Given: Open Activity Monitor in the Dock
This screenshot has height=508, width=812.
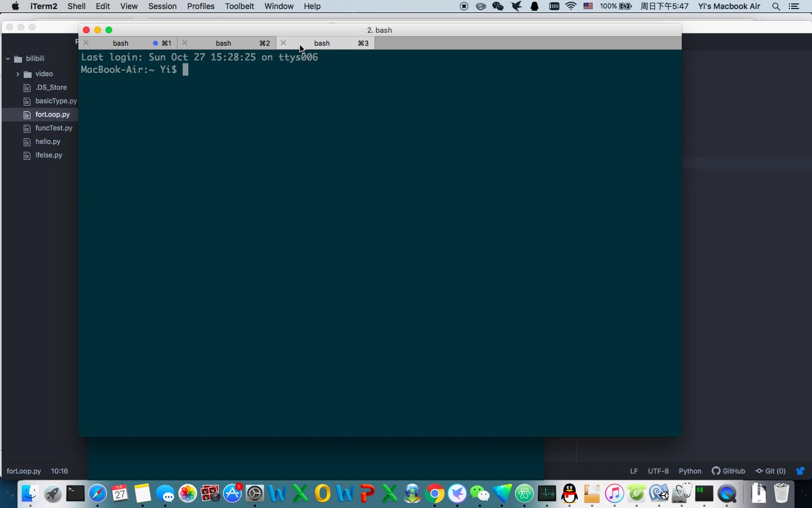Looking at the screenshot, I should [547, 494].
